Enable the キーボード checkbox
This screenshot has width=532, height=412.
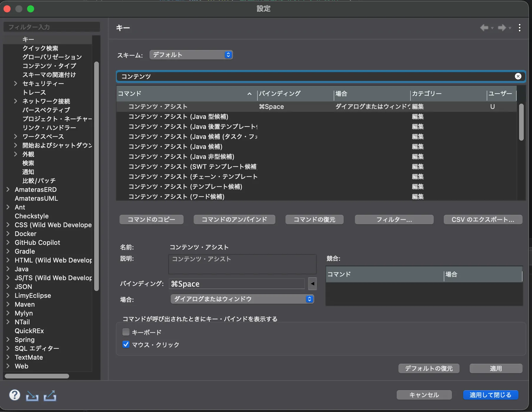[x=126, y=332]
